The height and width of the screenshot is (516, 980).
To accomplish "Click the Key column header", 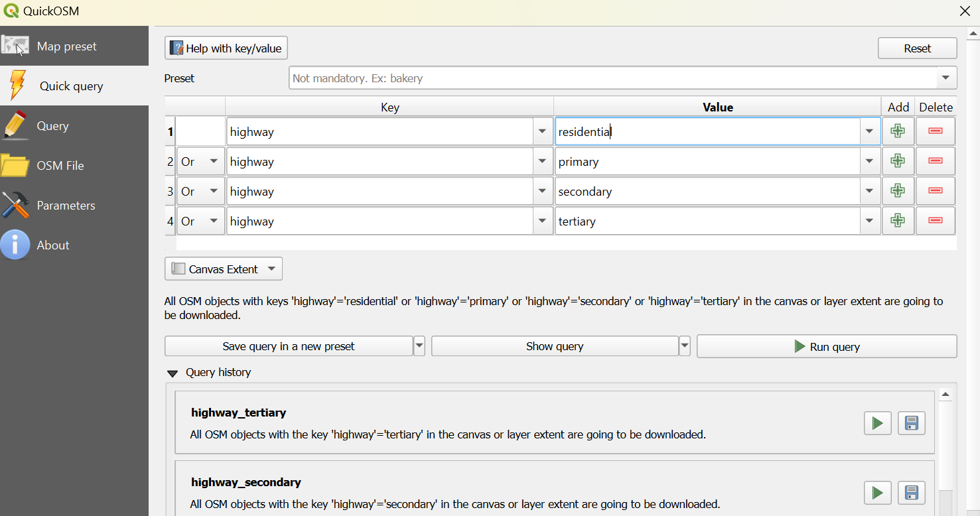I will click(x=389, y=107).
